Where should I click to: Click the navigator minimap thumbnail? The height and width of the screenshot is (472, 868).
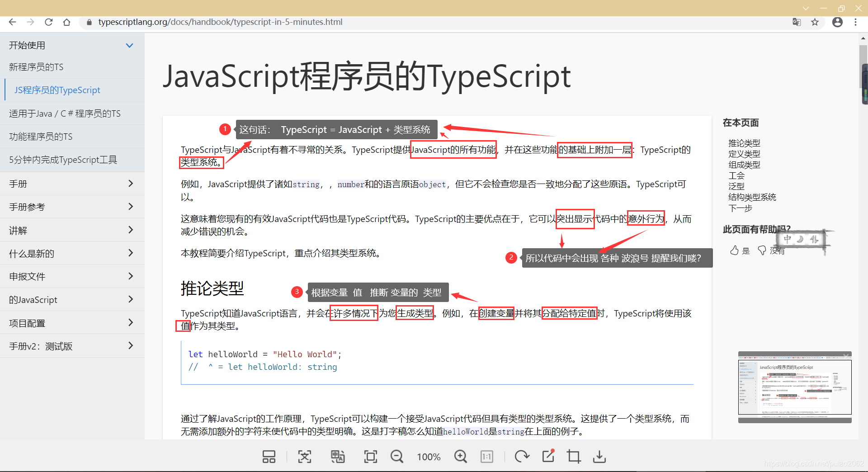[x=795, y=387]
